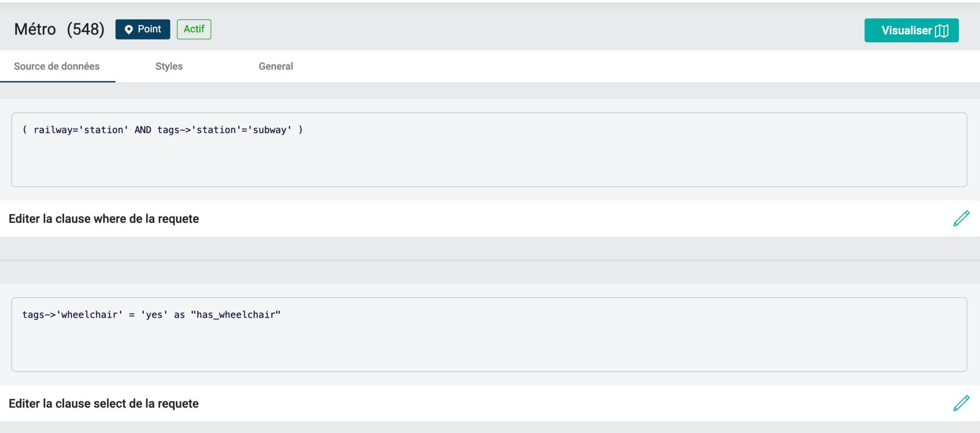
Task: Click the Métro (548) layer title
Action: (x=59, y=29)
